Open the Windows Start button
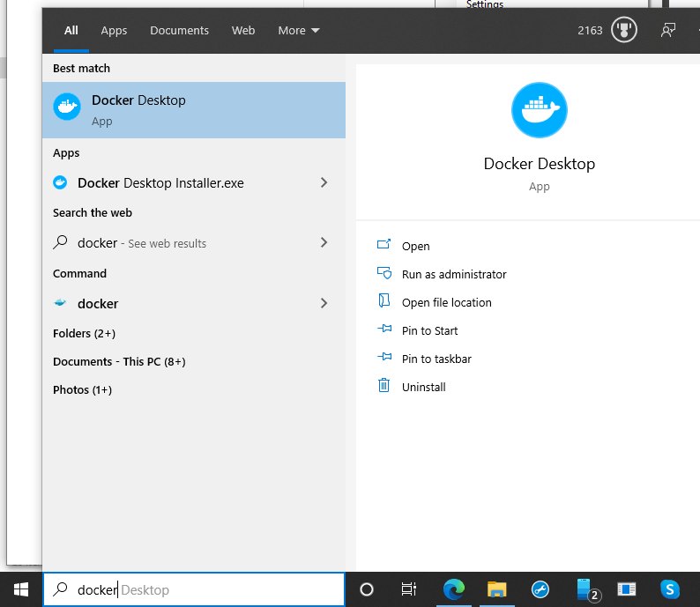 click(21, 589)
